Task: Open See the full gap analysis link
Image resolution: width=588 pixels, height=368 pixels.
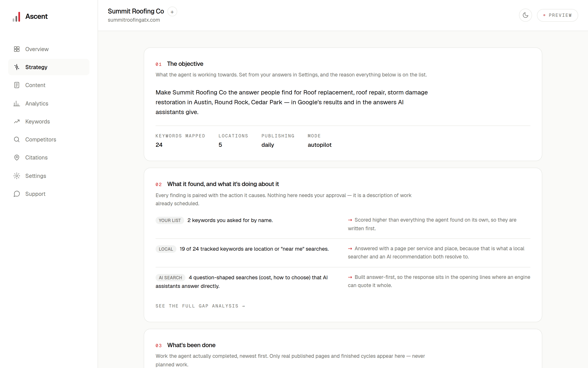Action: (x=200, y=306)
